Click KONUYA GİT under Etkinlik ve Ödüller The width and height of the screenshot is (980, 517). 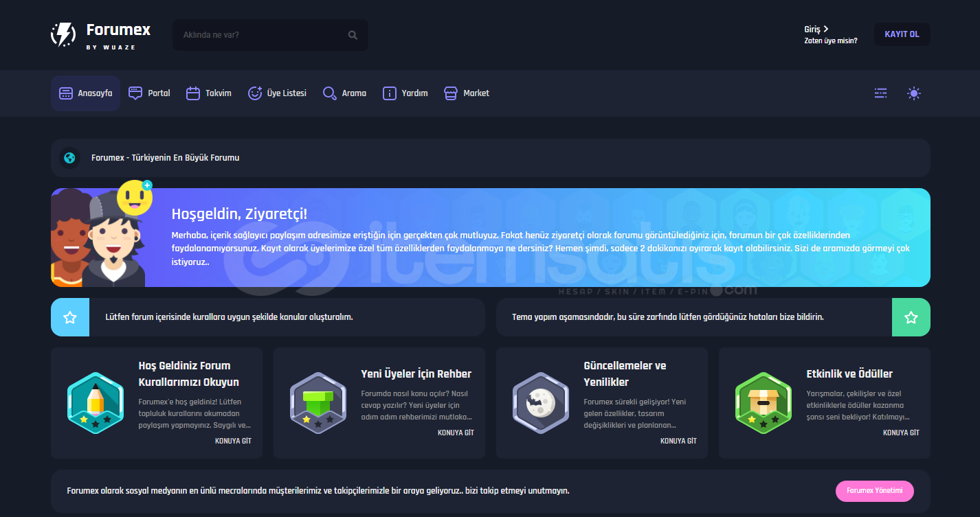click(x=900, y=433)
